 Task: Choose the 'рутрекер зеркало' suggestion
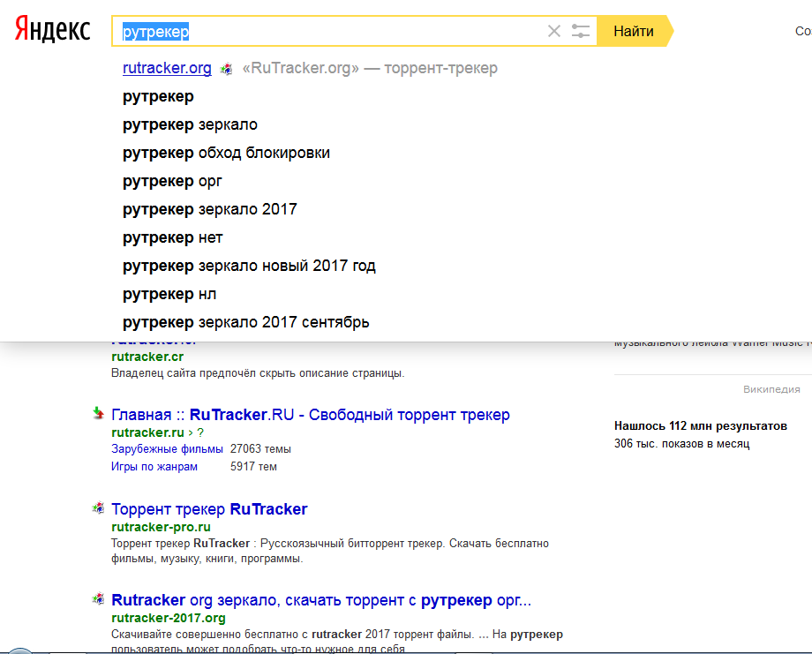[190, 124]
